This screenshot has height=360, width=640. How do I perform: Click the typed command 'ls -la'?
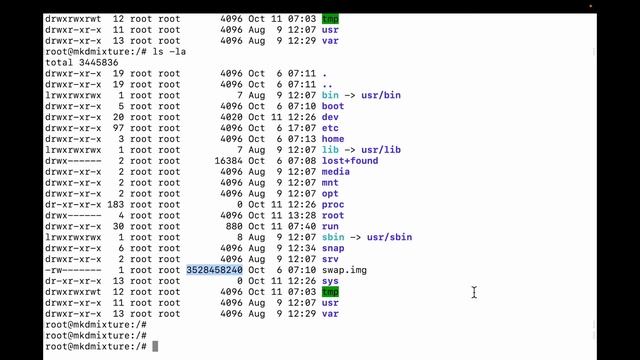[169, 52]
